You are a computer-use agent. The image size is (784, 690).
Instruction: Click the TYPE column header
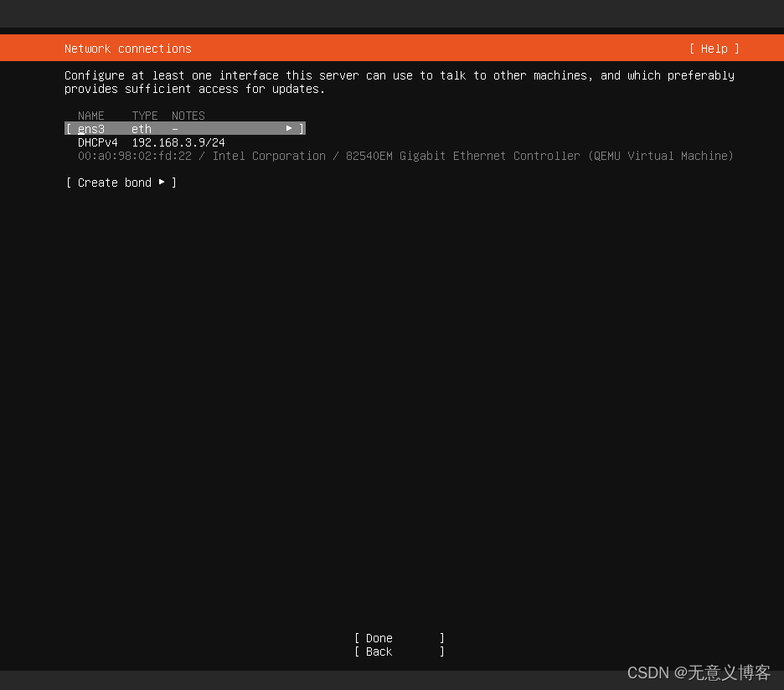coord(144,116)
